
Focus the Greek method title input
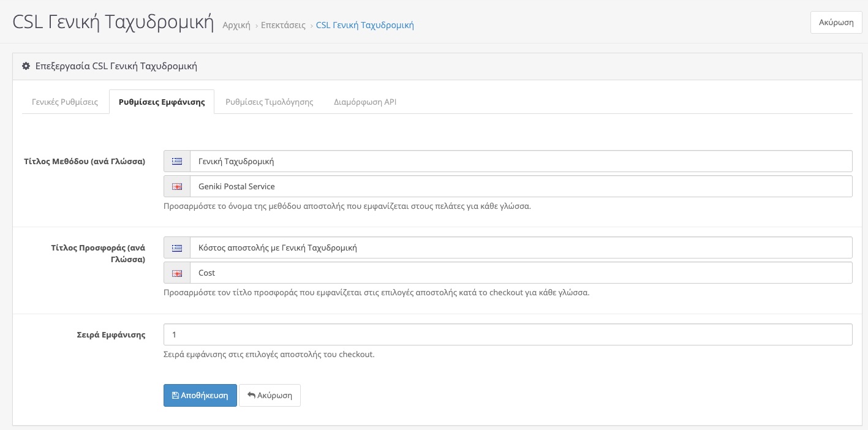pos(521,162)
